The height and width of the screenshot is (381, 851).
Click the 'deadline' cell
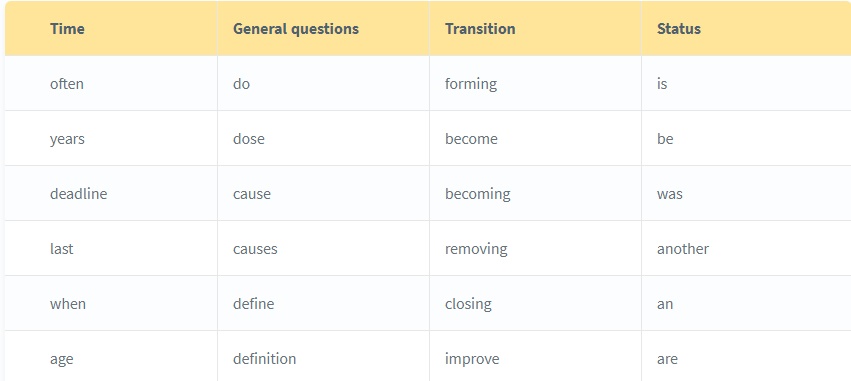(111, 194)
